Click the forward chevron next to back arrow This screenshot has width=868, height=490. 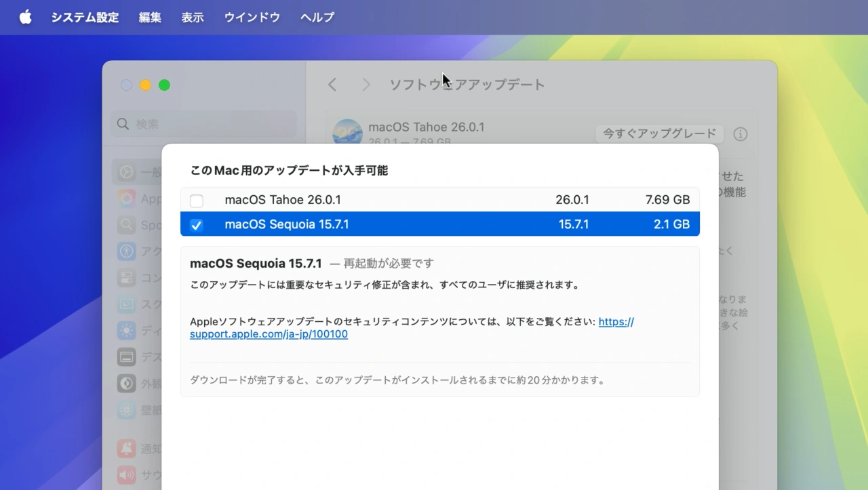pos(365,84)
